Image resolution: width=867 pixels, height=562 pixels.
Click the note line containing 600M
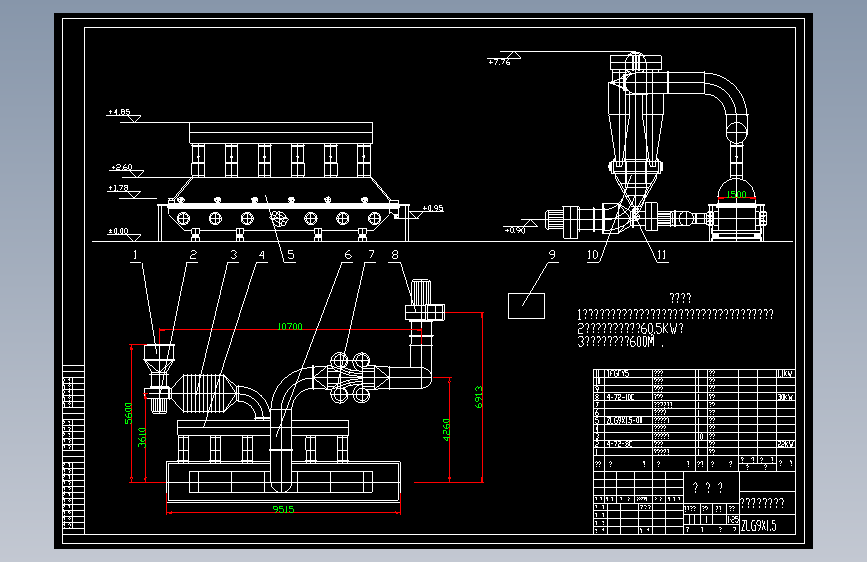click(620, 342)
